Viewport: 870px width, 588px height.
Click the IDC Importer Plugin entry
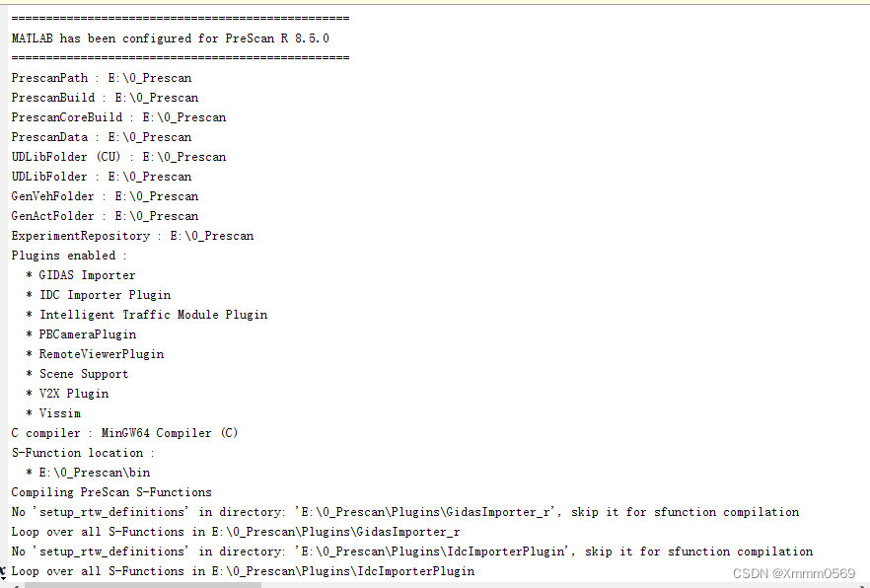pyautogui.click(x=105, y=295)
